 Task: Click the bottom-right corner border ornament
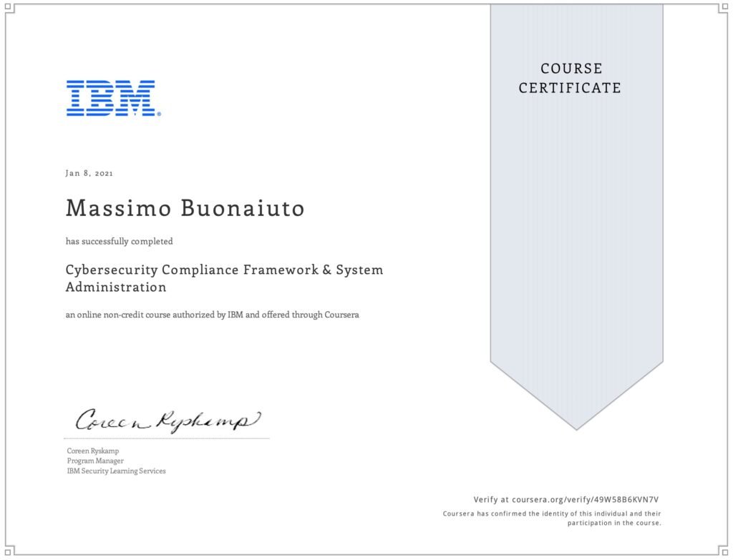coord(724,551)
